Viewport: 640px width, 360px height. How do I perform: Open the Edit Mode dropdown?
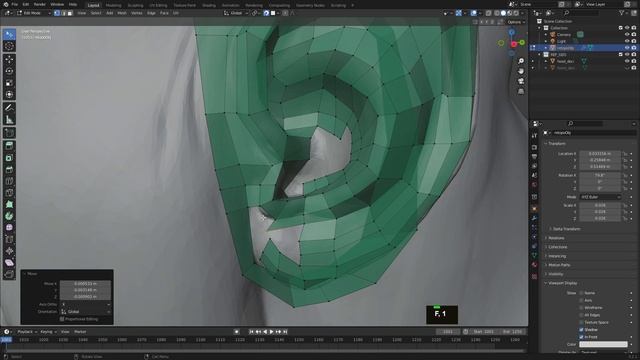click(x=34, y=13)
